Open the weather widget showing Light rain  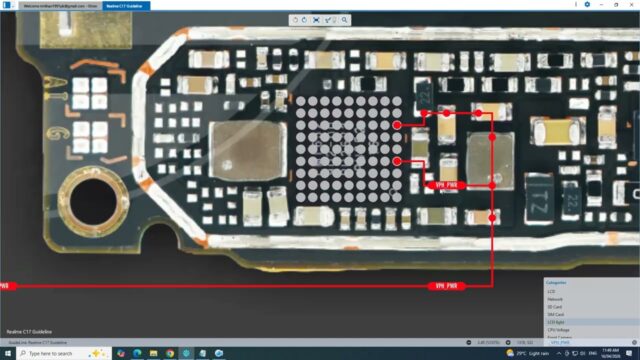pos(527,353)
